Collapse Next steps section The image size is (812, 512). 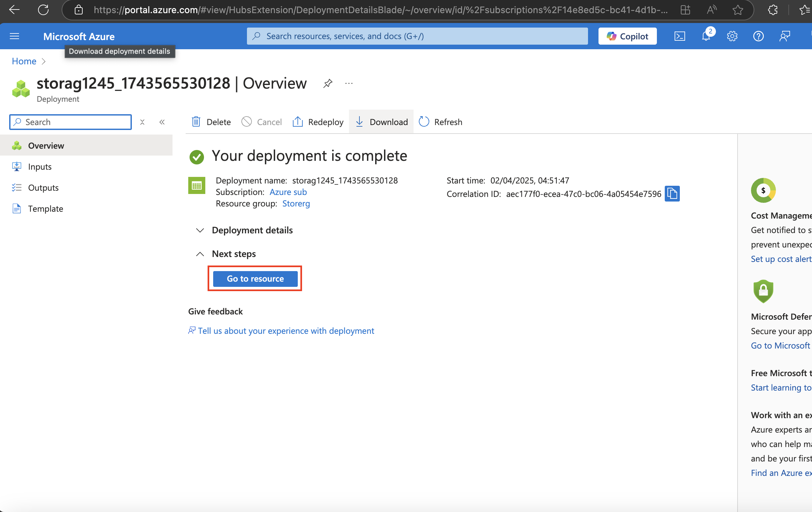click(226, 254)
